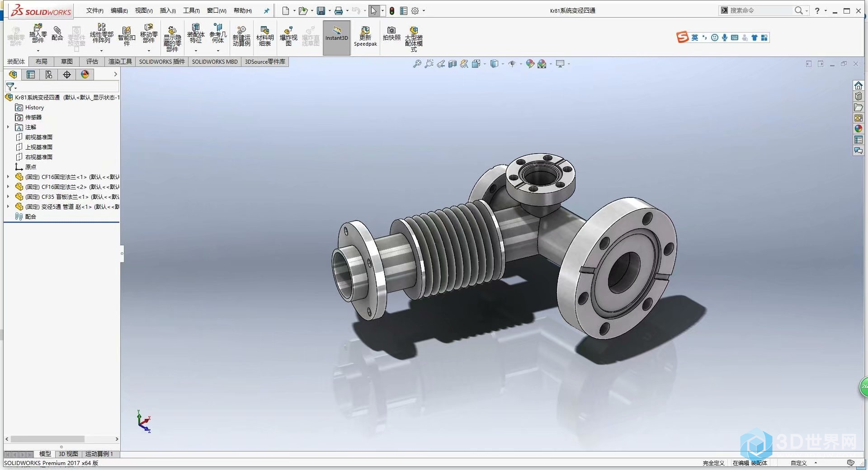The width and height of the screenshot is (868, 470).
Task: Click Zoom to Fit magnifier icon
Action: coord(417,64)
